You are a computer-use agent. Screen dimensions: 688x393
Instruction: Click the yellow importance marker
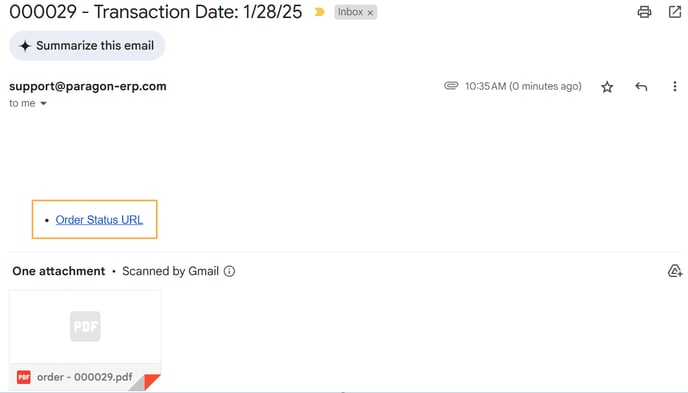[x=319, y=12]
